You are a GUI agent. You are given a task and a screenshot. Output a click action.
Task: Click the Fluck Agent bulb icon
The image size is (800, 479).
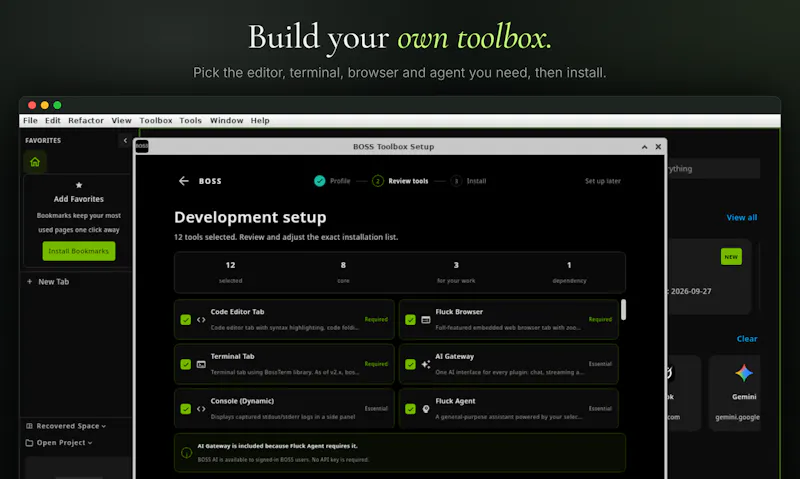pyautogui.click(x=426, y=409)
